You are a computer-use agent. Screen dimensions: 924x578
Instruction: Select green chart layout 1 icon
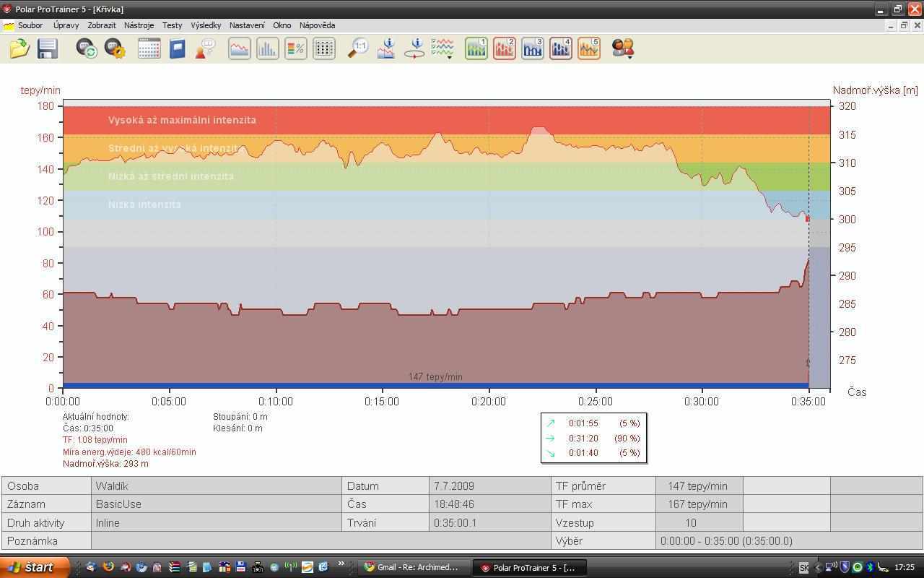point(476,48)
